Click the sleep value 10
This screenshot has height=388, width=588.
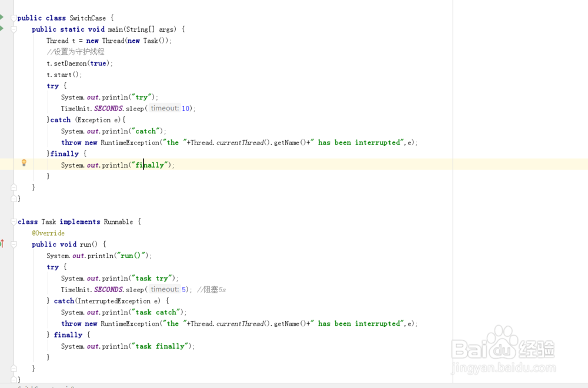point(185,108)
